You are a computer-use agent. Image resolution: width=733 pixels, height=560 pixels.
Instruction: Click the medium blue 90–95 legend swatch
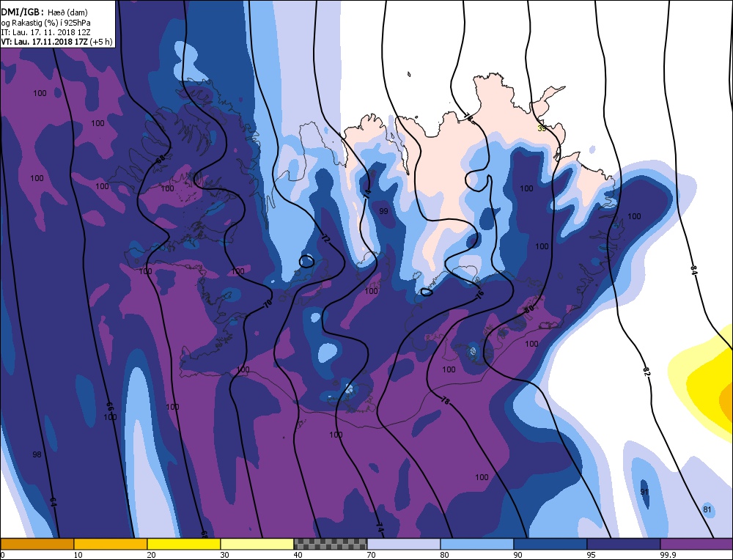(550, 544)
